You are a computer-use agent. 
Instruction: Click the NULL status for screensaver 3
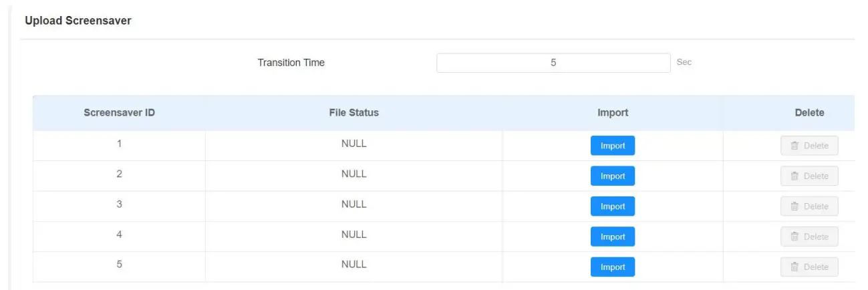tap(353, 204)
